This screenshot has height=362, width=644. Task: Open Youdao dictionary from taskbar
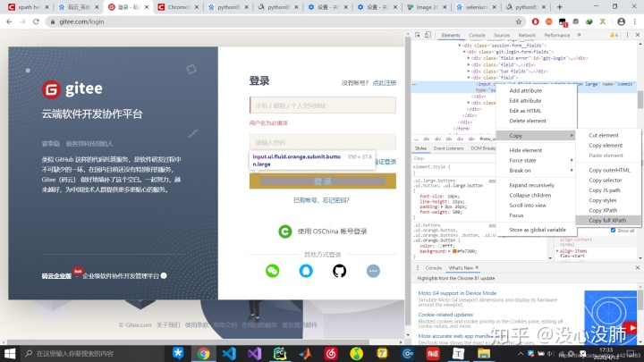point(433,353)
